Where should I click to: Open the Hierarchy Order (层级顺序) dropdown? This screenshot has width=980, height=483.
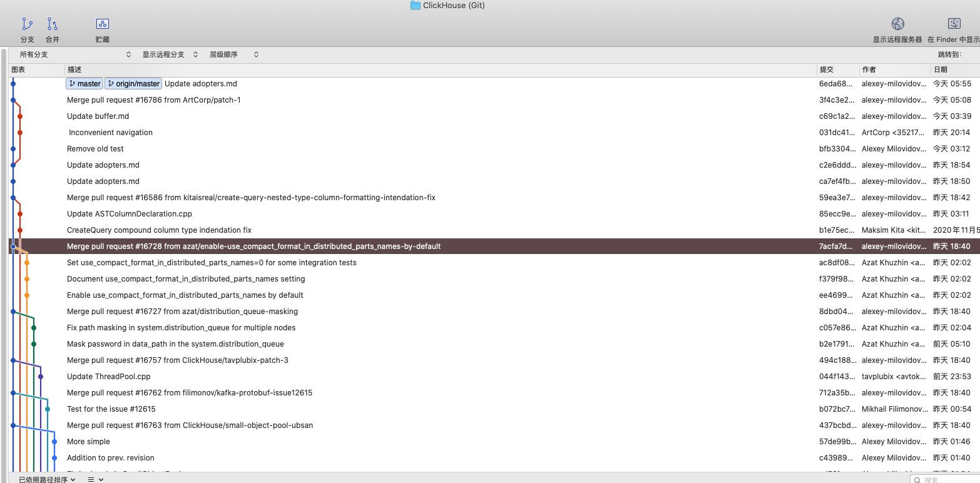click(234, 54)
